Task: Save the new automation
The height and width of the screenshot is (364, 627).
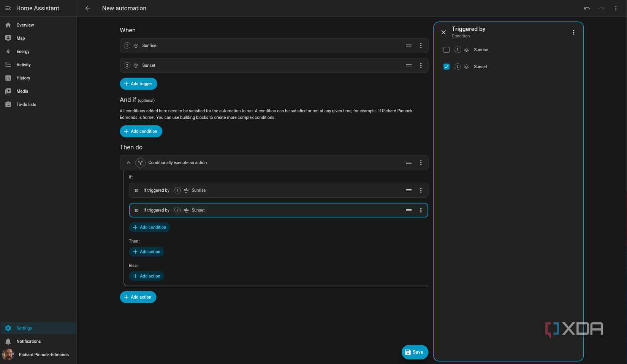Action: click(x=415, y=352)
